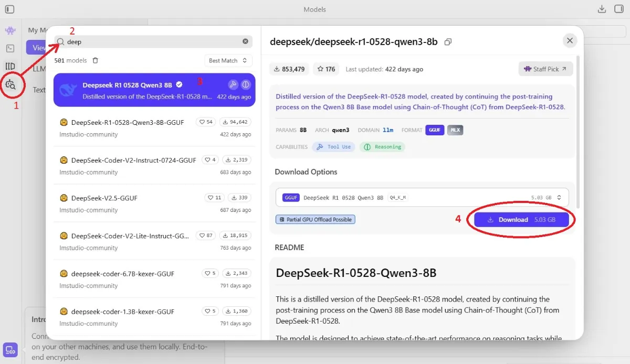Click 'Last updated: 422 days ago' text

[x=384, y=69]
